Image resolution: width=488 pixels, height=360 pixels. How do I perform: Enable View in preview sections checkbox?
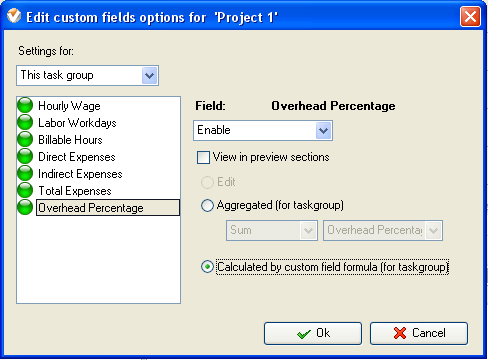203,157
